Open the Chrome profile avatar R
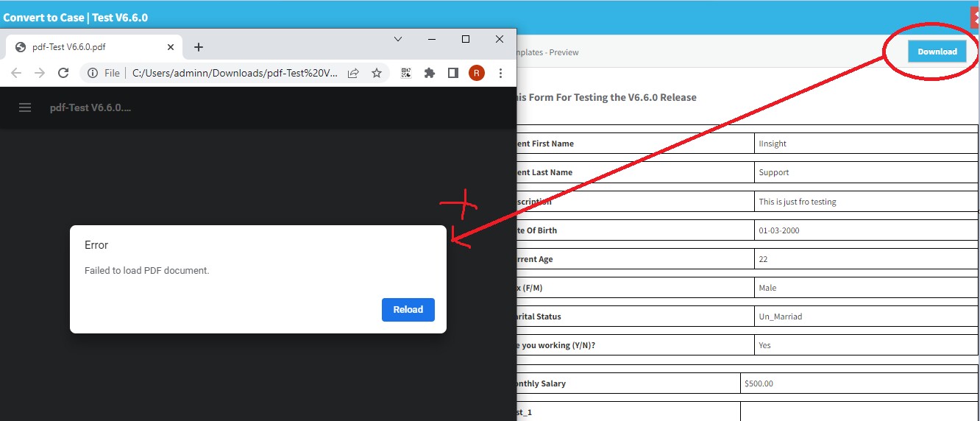This screenshot has width=980, height=421. 477,73
